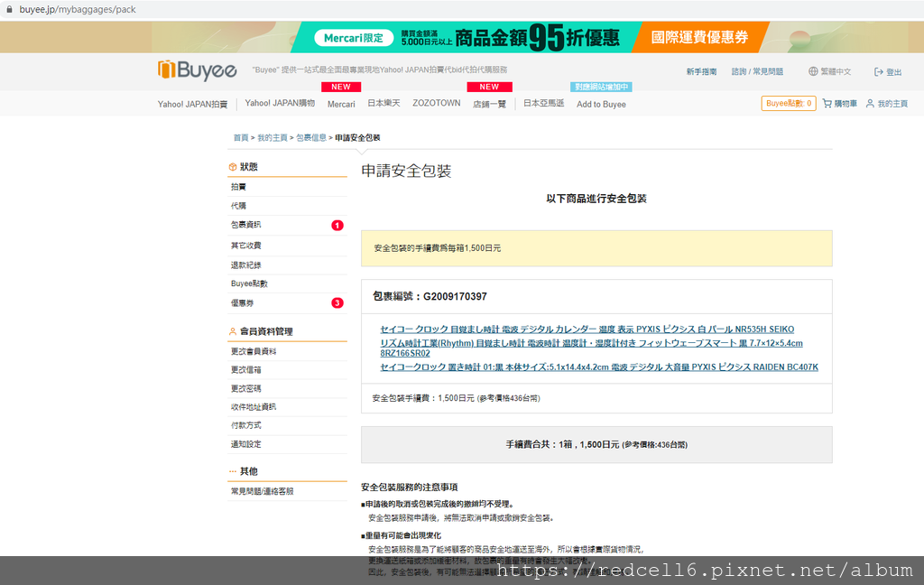This screenshot has height=585, width=924.
Task: Click 首頁 breadcrumb link
Action: [x=240, y=138]
